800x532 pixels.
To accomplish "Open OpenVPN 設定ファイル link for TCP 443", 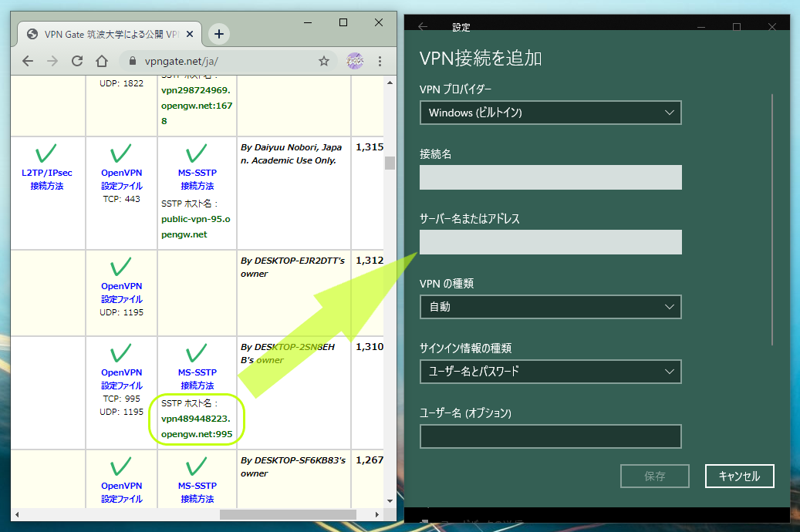I will [x=121, y=179].
